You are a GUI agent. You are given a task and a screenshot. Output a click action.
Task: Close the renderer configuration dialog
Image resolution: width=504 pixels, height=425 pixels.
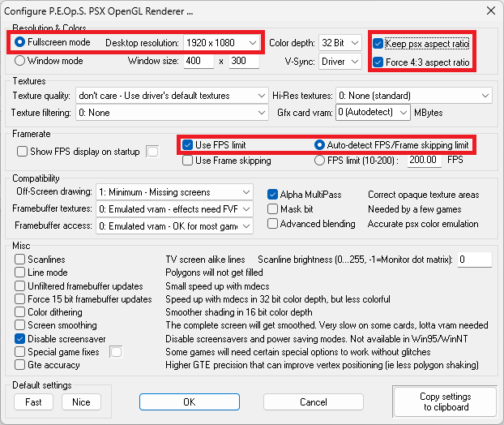click(491, 11)
